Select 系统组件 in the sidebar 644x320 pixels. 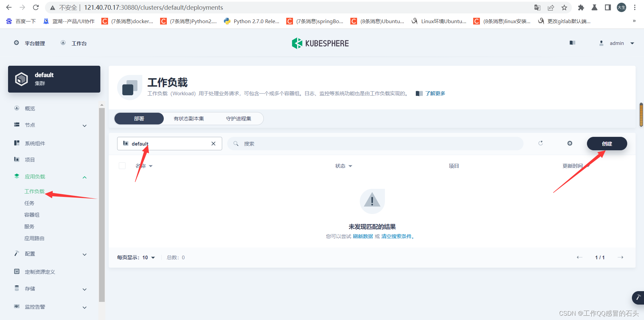pos(34,143)
